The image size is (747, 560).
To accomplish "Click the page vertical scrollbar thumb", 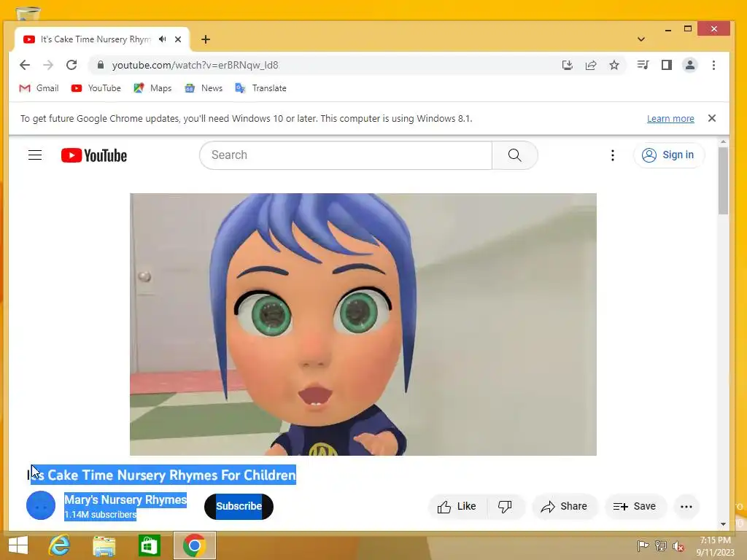I will [x=723, y=181].
